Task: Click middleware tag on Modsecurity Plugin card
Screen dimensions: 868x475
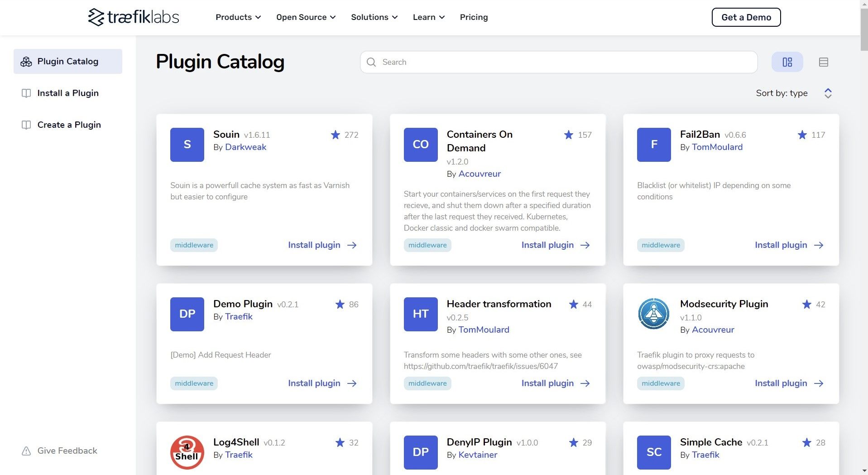Action: 661,383
